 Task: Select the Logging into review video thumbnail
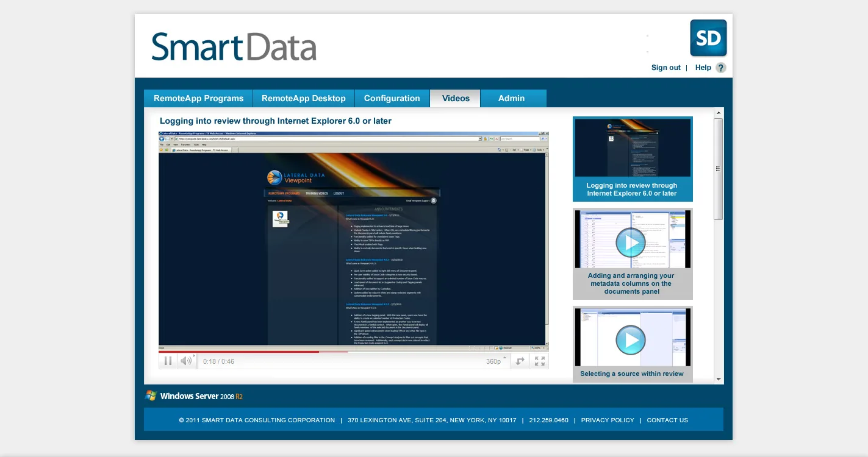click(x=633, y=159)
